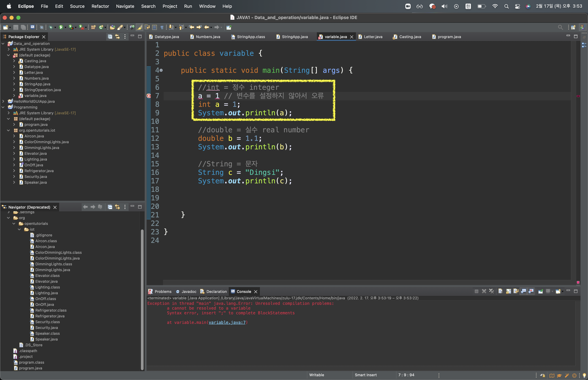Viewport: 588px width, 380px height.
Task: Click the Debug bug icon
Action: [51, 27]
